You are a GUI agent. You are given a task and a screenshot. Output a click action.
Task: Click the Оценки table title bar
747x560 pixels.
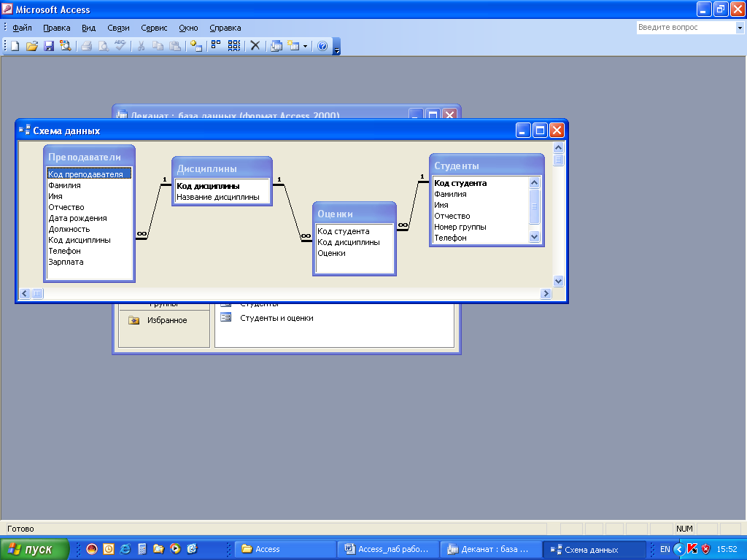355,214
